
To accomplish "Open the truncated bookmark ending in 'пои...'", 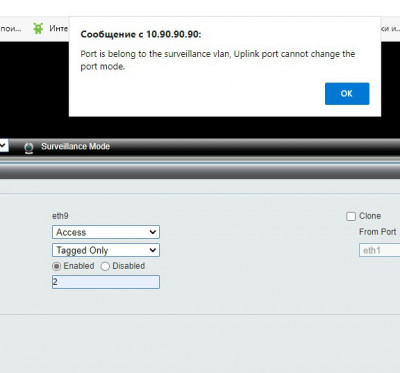I will (x=11, y=29).
